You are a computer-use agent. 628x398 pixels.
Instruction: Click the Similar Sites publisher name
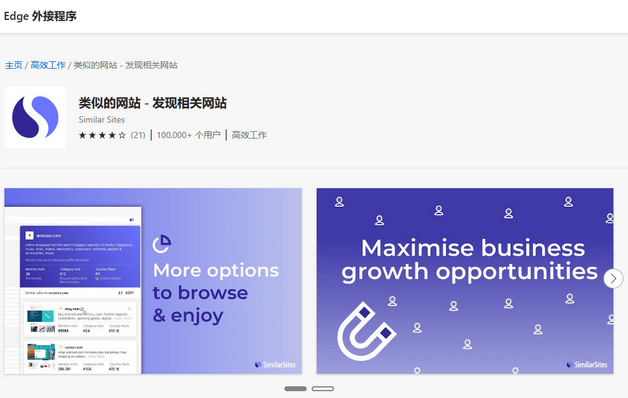point(102,120)
